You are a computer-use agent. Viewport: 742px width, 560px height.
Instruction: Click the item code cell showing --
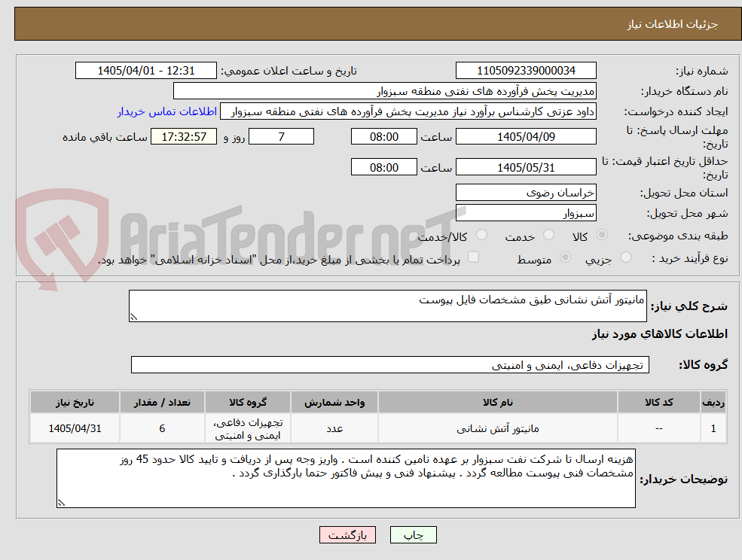pos(658,428)
